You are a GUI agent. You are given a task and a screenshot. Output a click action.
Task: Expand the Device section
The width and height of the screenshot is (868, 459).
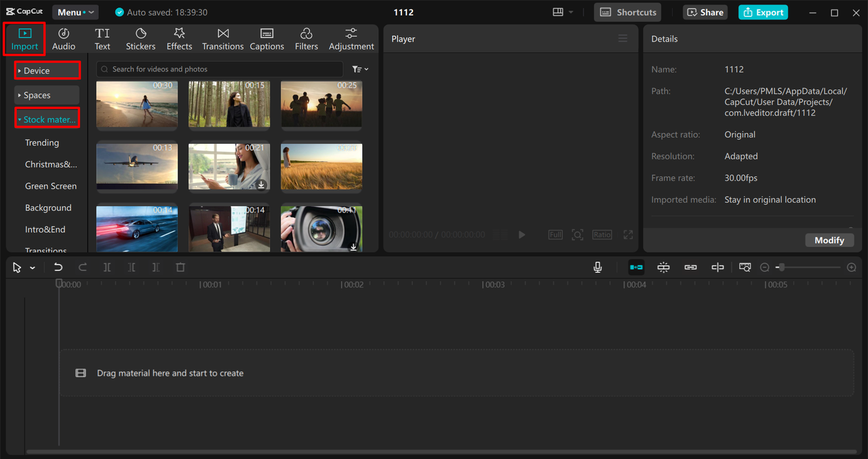tap(47, 71)
